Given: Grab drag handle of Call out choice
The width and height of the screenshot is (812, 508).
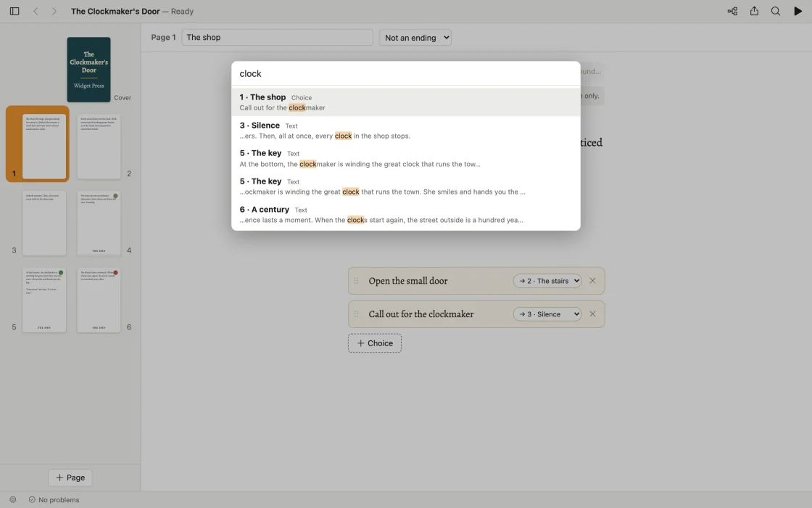Looking at the screenshot, I should click(356, 314).
